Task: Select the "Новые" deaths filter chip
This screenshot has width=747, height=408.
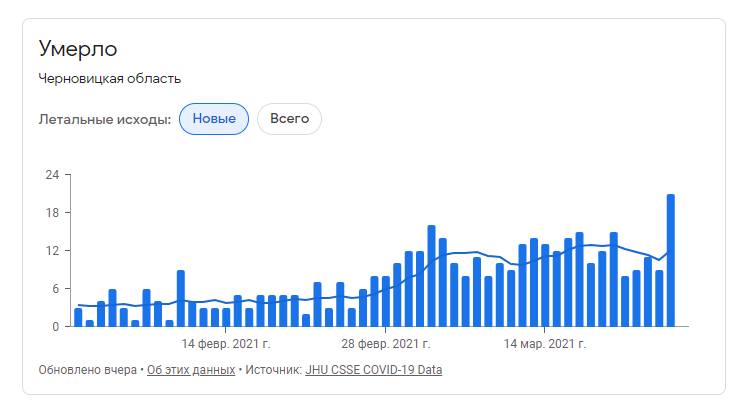Action: tap(214, 119)
